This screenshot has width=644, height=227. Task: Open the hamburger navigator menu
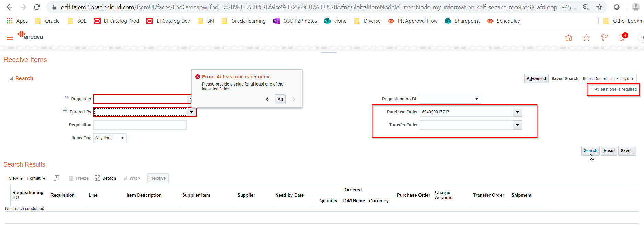[10, 37]
